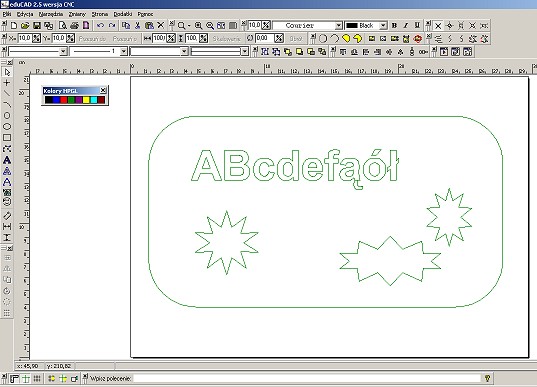Select the straight line drawing tool
537x387 pixels.
[x=7, y=93]
